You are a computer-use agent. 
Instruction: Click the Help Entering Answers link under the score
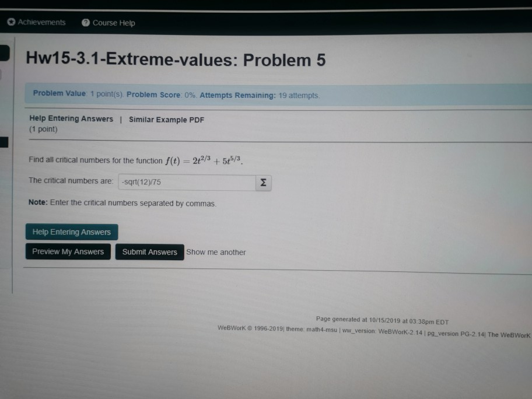(x=71, y=118)
